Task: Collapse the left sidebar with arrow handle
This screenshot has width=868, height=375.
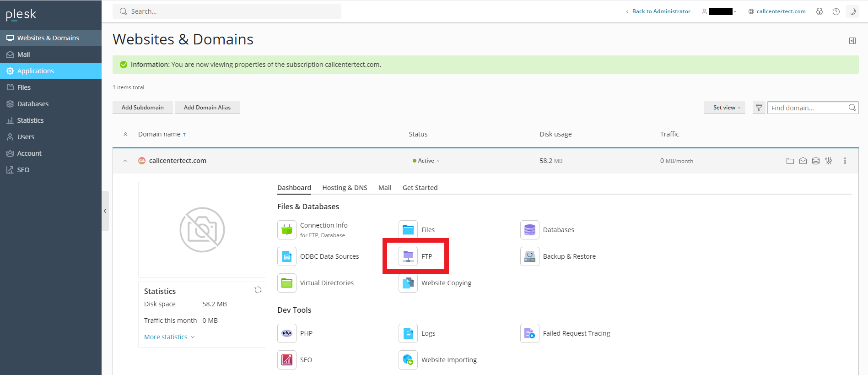Action: click(x=105, y=211)
